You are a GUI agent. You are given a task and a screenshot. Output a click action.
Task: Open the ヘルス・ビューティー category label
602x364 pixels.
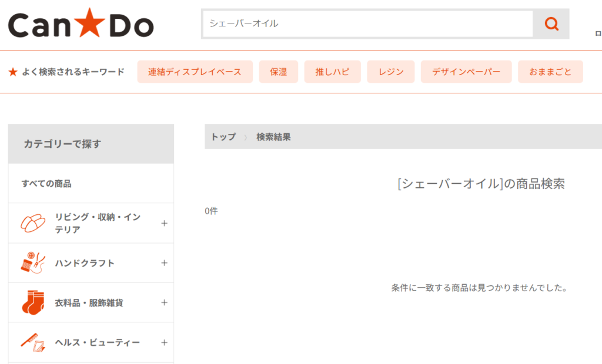[x=97, y=342]
